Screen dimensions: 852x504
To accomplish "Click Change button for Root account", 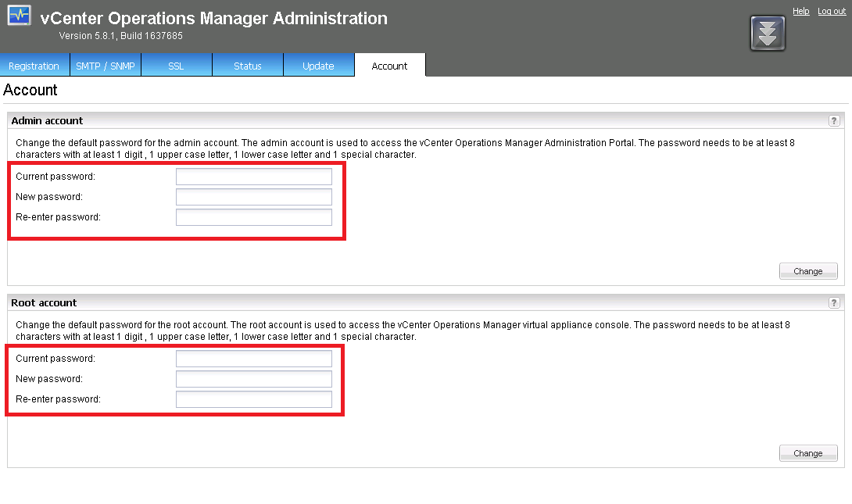I will [x=808, y=453].
